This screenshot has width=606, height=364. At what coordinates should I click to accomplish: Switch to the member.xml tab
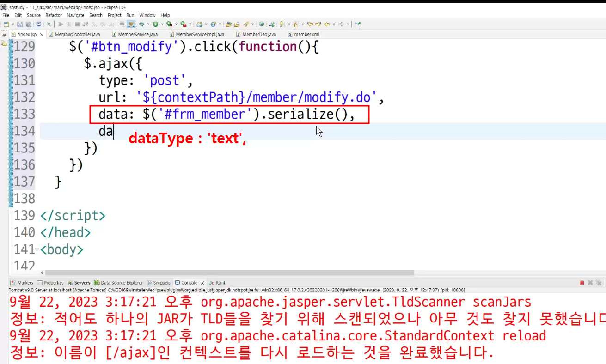[x=303, y=34]
